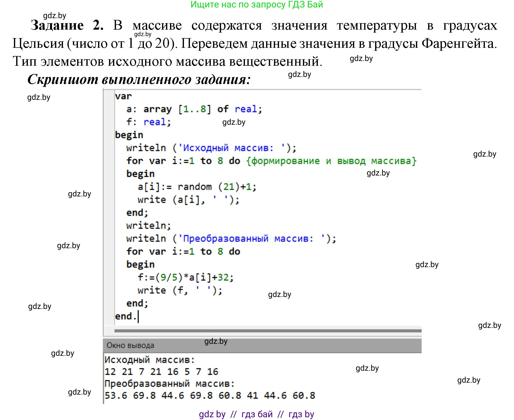Select the var keyword in the code

click(x=122, y=96)
